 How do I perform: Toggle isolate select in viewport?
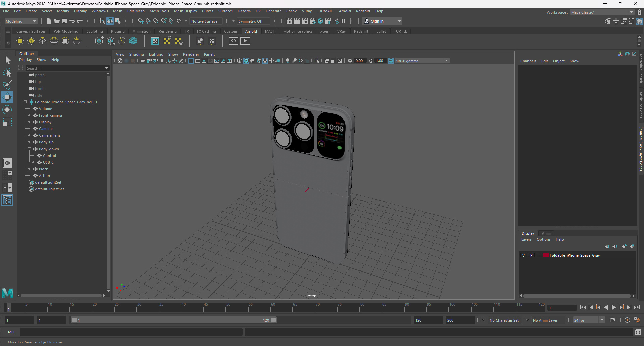click(x=317, y=61)
